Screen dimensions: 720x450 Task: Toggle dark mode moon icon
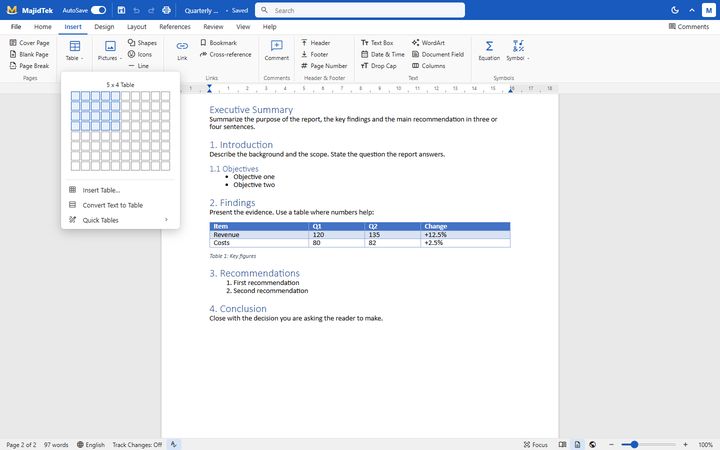coord(675,10)
